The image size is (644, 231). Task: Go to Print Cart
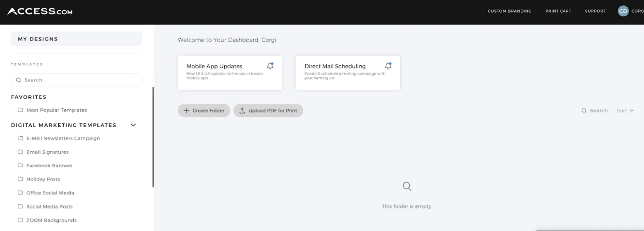click(x=558, y=11)
